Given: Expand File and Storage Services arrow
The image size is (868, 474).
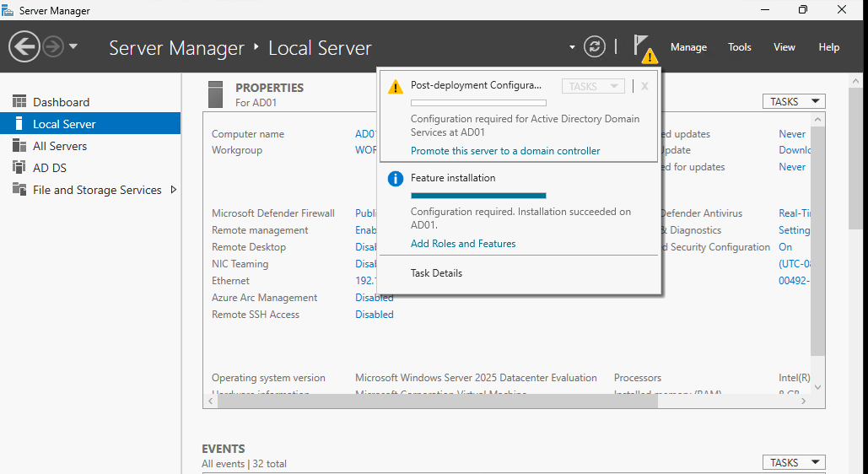Looking at the screenshot, I should (x=174, y=190).
